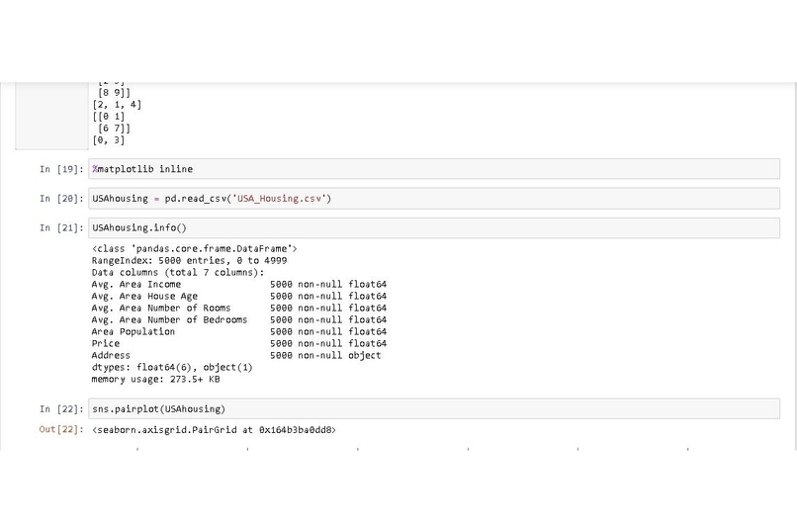The image size is (797, 532).
Task: Click the pandas DataFrame class output line
Action: (194, 248)
